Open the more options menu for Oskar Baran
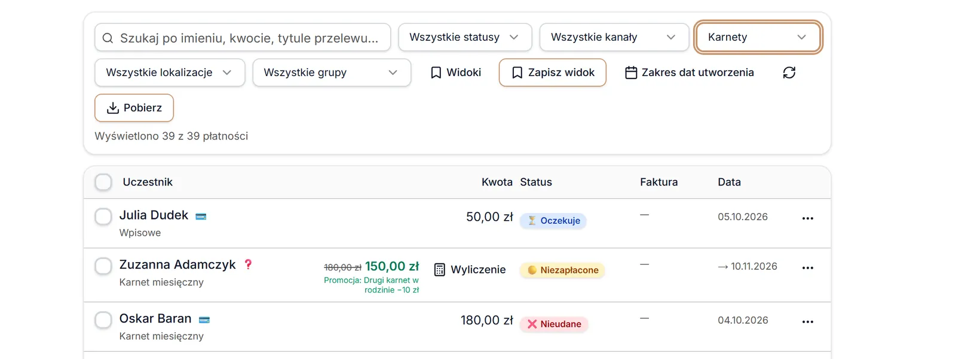 (808, 322)
